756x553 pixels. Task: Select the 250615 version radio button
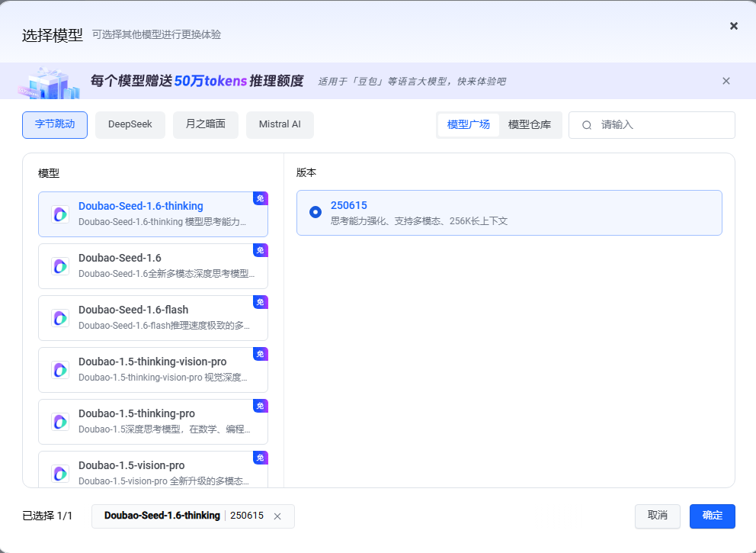tap(316, 212)
